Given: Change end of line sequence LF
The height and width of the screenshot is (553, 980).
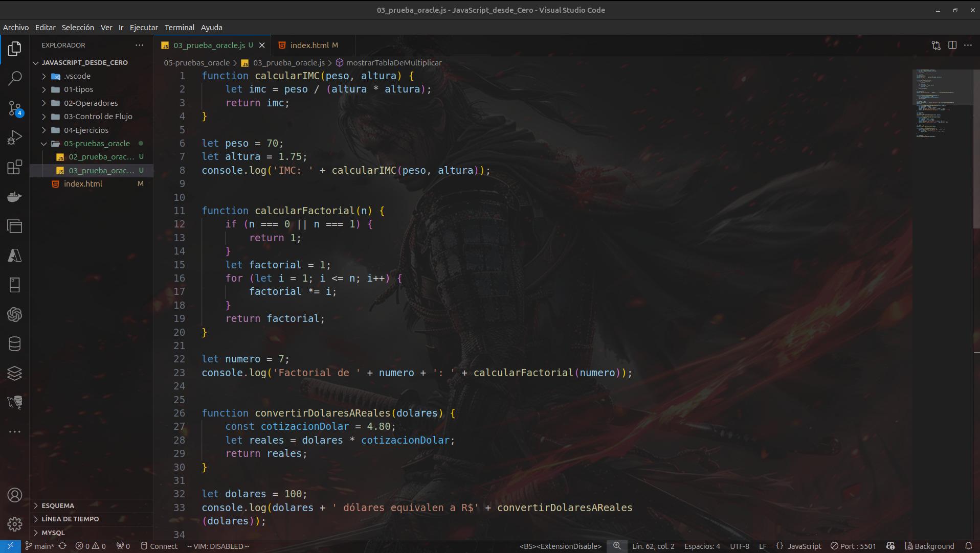Looking at the screenshot, I should [763, 546].
